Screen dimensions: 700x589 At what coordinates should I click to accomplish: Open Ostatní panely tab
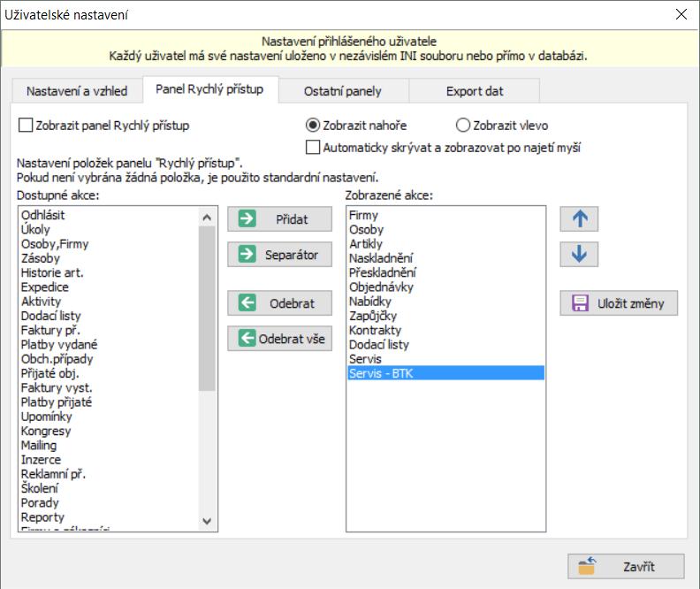point(343,91)
